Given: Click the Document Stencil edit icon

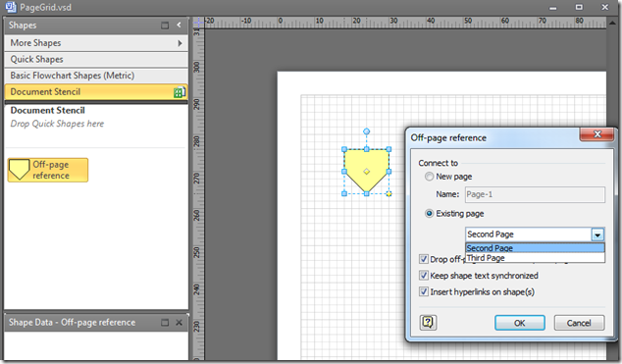Looking at the screenshot, I should [x=179, y=92].
